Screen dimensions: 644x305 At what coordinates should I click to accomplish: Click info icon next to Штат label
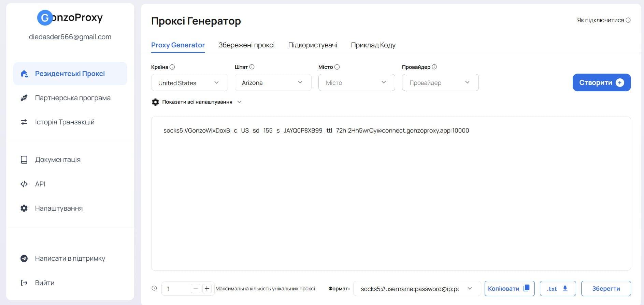point(252,67)
